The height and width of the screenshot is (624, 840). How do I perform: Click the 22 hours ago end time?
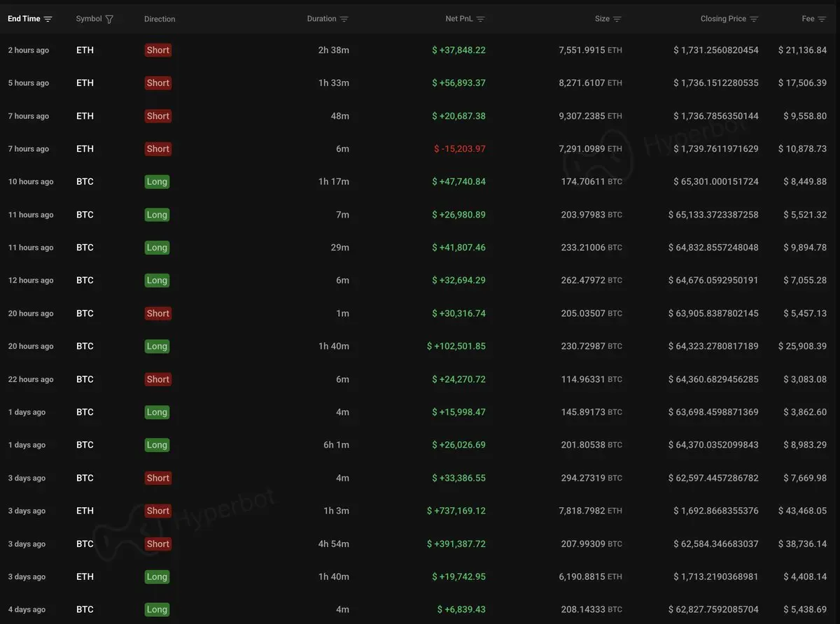tap(31, 379)
